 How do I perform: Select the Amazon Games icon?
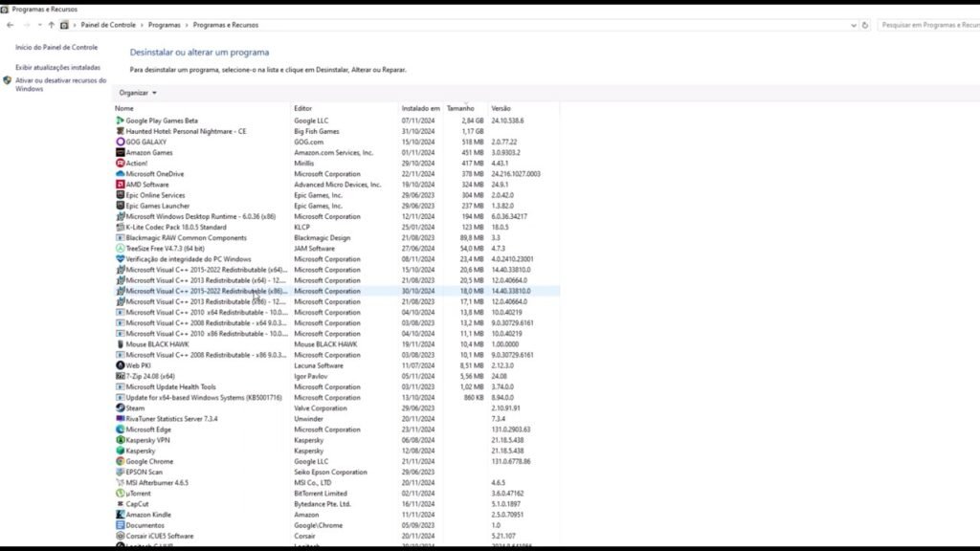[120, 152]
